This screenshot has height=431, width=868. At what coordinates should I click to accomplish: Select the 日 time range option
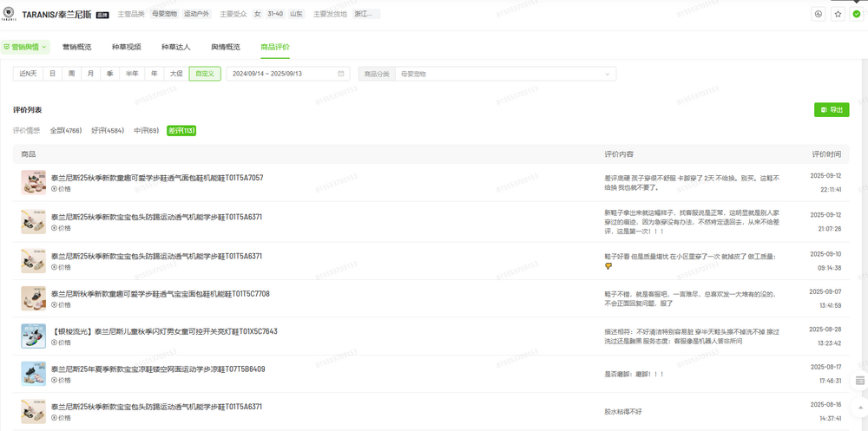click(52, 74)
